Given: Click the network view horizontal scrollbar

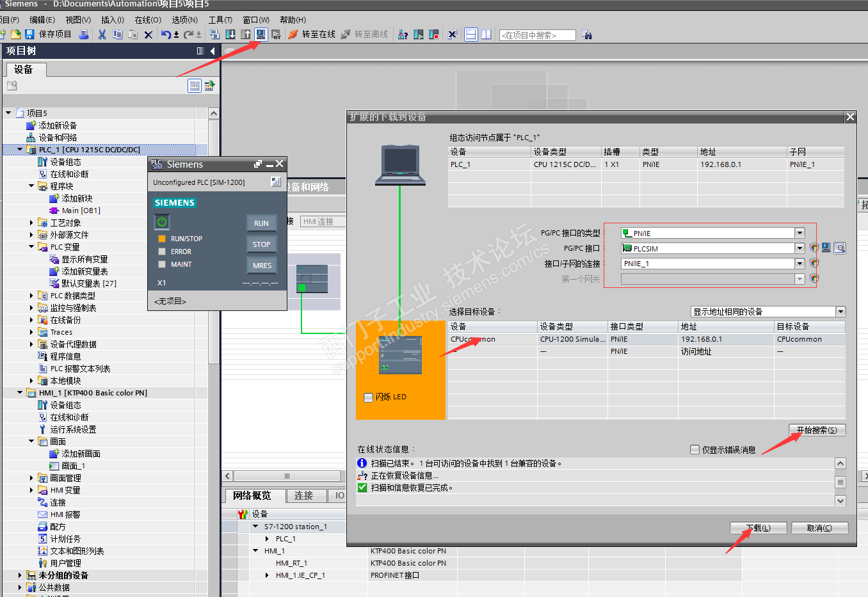Looking at the screenshot, I should click(287, 476).
